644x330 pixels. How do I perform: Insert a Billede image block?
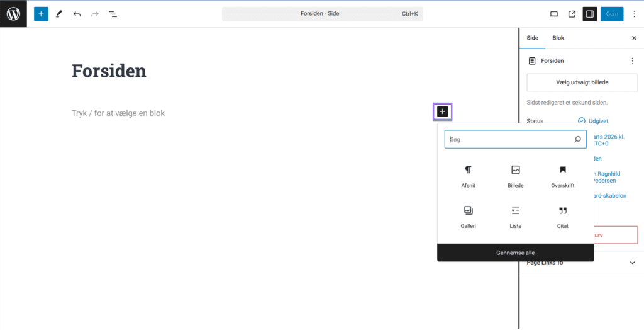pyautogui.click(x=515, y=176)
